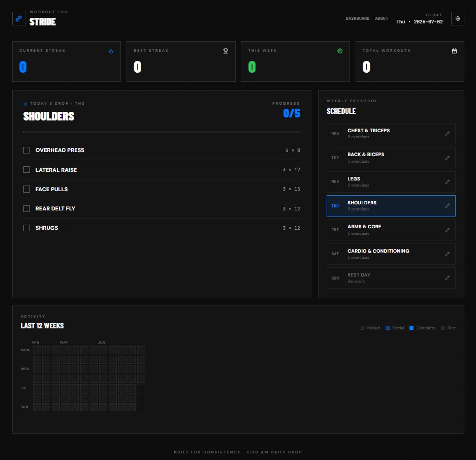Edit the Tuesday Back & Biceps pencil icon
This screenshot has height=460, width=476.
click(x=447, y=158)
